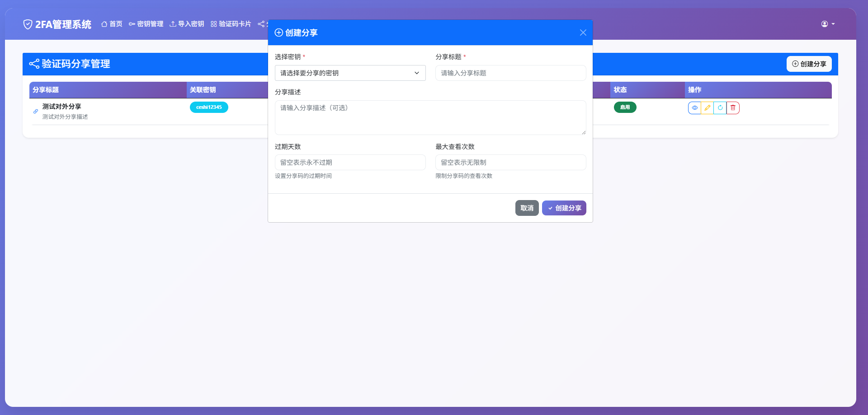
Task: Delete the share using trash icon
Action: (x=733, y=108)
